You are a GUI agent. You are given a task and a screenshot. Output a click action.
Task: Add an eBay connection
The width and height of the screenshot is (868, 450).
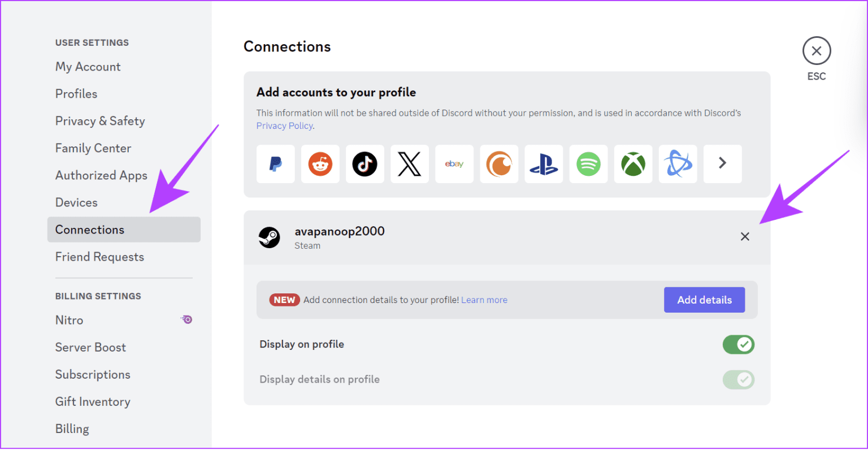454,164
